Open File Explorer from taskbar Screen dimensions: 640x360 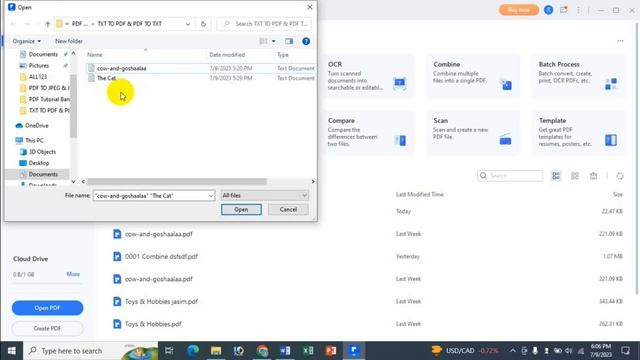coord(216,351)
